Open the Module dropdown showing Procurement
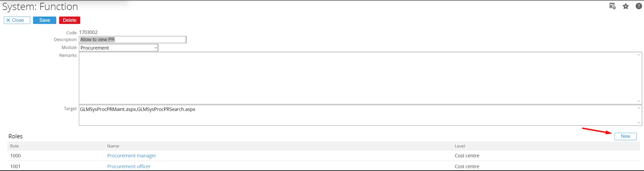The width and height of the screenshot is (644, 171). coord(118,48)
